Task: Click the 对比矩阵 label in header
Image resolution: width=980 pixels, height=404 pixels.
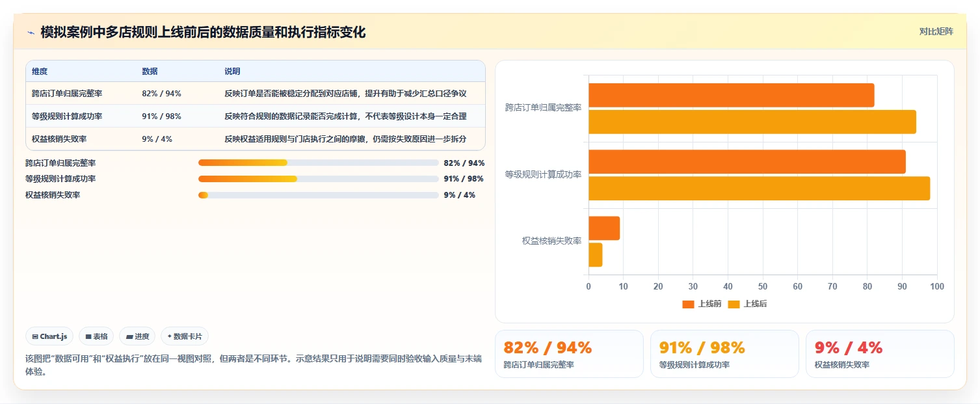Action: [x=936, y=32]
